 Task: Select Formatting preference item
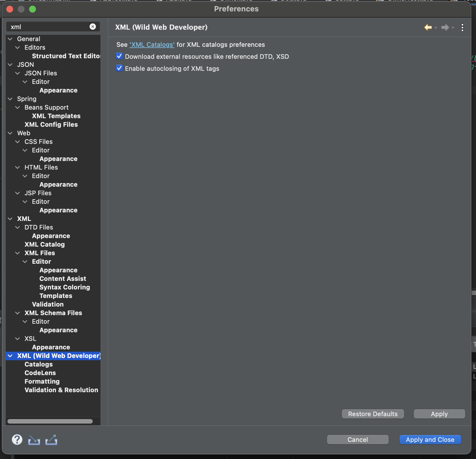pos(42,381)
